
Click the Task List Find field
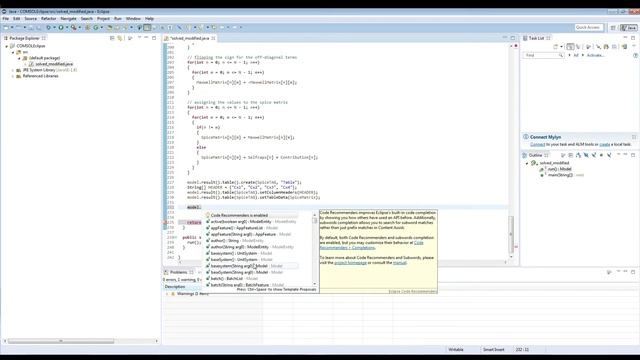544,55
